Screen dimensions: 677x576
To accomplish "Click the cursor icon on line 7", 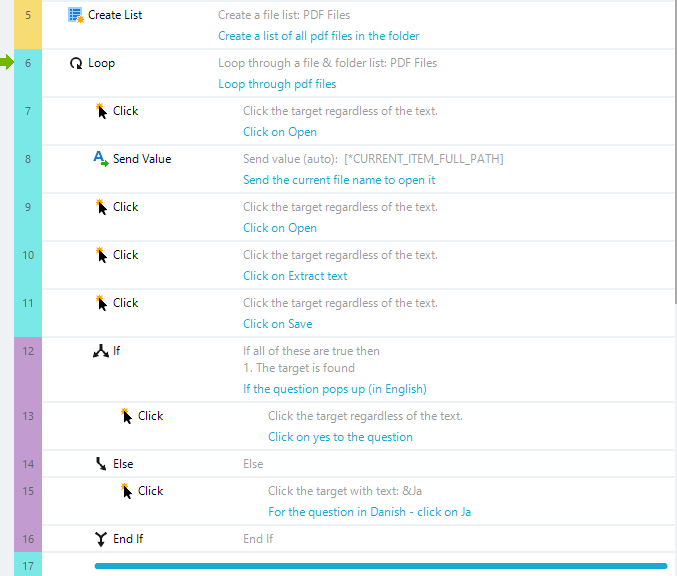I will coord(101,111).
